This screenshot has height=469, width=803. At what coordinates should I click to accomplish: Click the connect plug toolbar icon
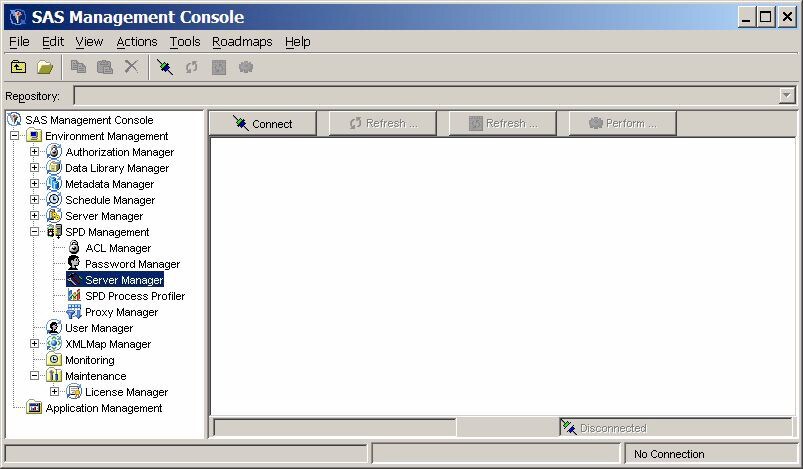pyautogui.click(x=165, y=67)
